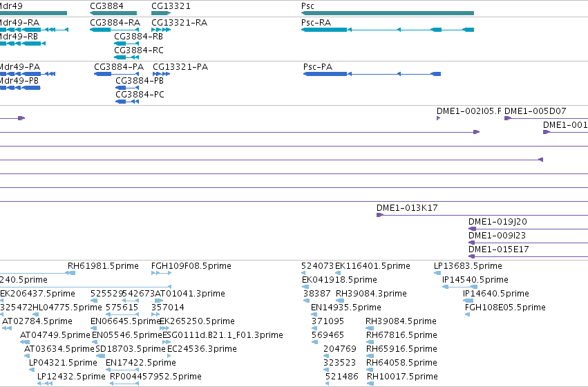Click the CG3884-PC label
Viewport: 588px width, 387px height.
(x=140, y=95)
